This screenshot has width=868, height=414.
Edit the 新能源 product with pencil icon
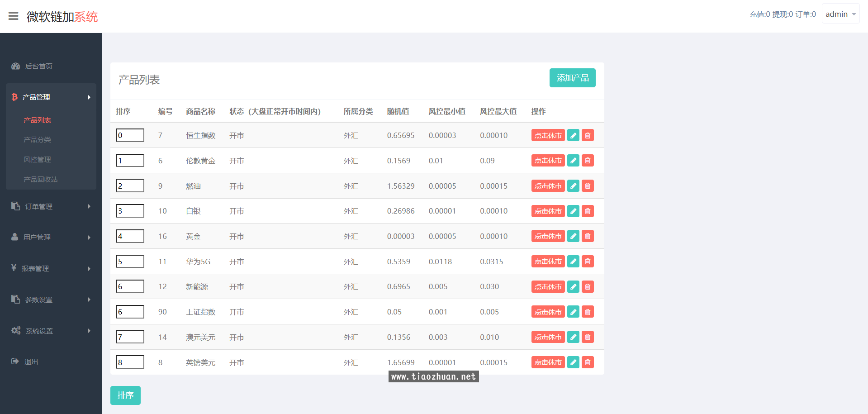(573, 286)
